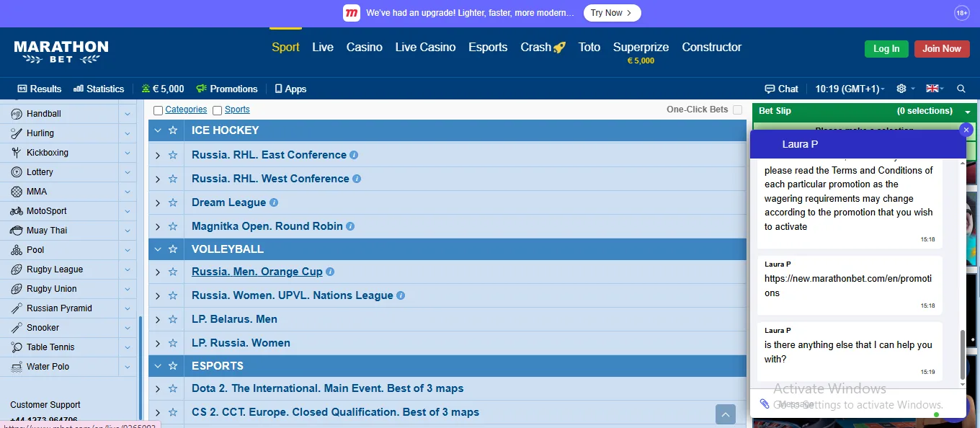Select the Kickboxing sport icon
Viewport: 980px width, 428px height.
(17, 153)
